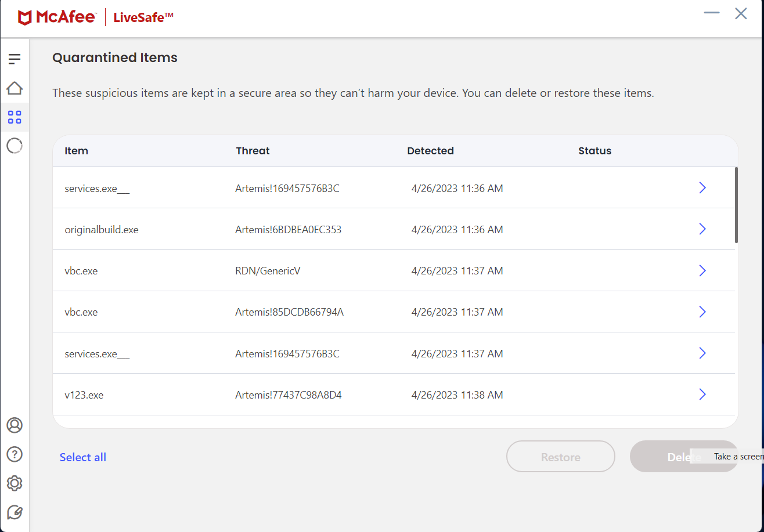Click the Threat column header
The width and height of the screenshot is (764, 532).
[x=253, y=151]
